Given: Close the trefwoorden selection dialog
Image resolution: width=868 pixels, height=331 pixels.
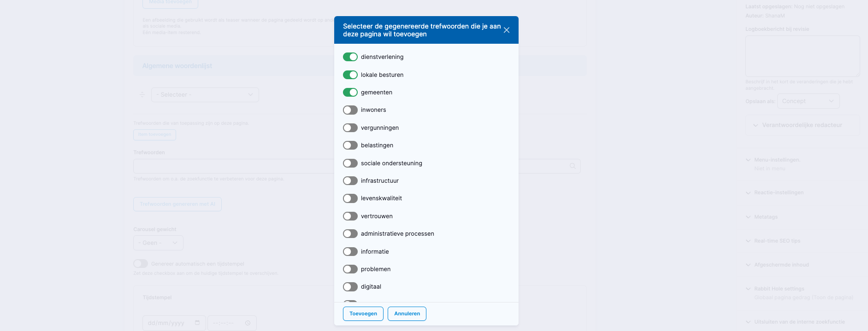Looking at the screenshot, I should 506,30.
